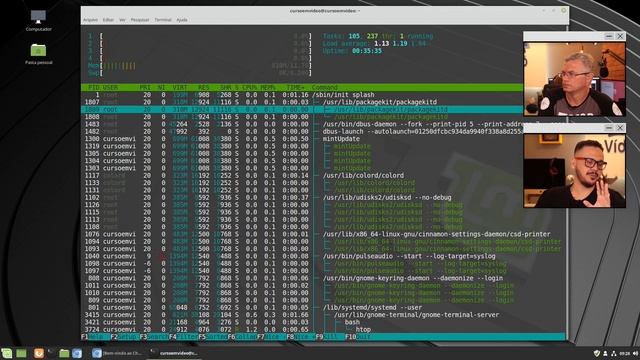Open the Files folder launcher in the panel
This screenshot has width=640, height=360.
click(x=64, y=353)
